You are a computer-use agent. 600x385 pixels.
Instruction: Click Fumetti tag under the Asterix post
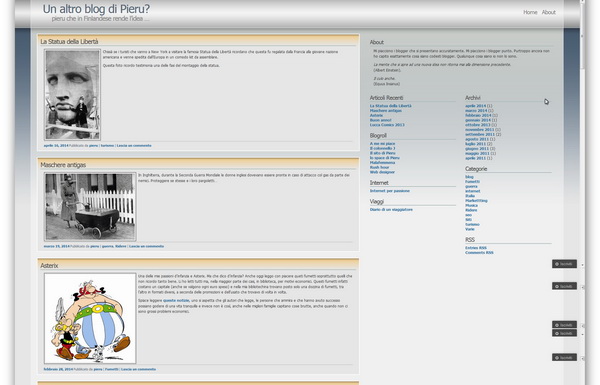pos(111,369)
